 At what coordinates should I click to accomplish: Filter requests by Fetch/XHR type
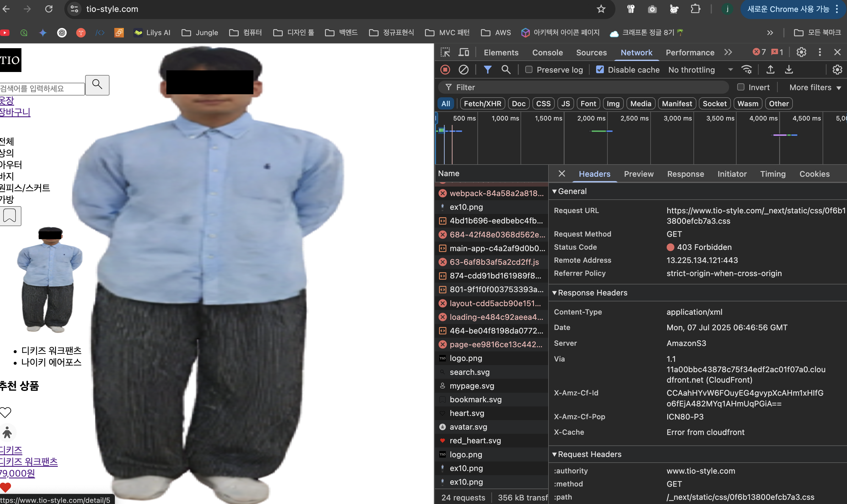tap(482, 104)
